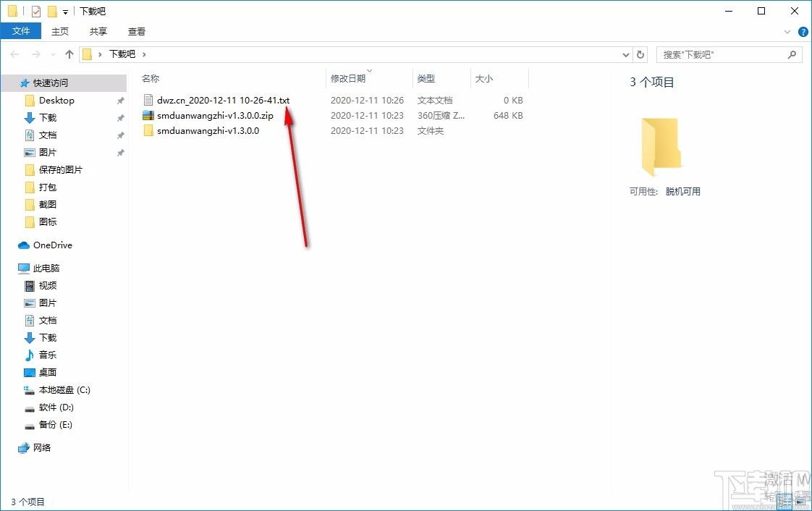This screenshot has height=511, width=812.
Task: Click the text document icon of dwz.cn file
Action: tap(148, 100)
